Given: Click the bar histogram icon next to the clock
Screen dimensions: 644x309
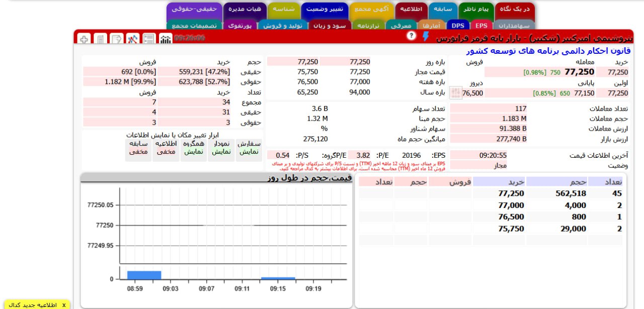Looking at the screenshot, I should pyautogui.click(x=165, y=38).
